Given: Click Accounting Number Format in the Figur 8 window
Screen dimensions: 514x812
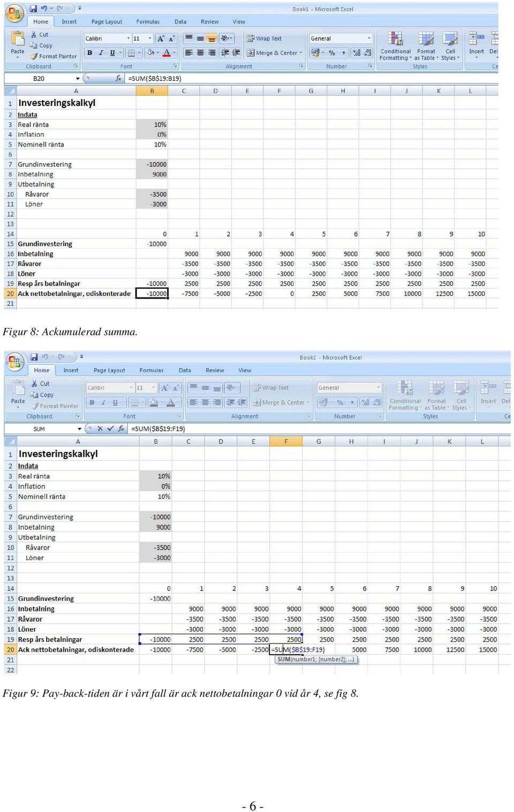Looking at the screenshot, I should click(315, 52).
